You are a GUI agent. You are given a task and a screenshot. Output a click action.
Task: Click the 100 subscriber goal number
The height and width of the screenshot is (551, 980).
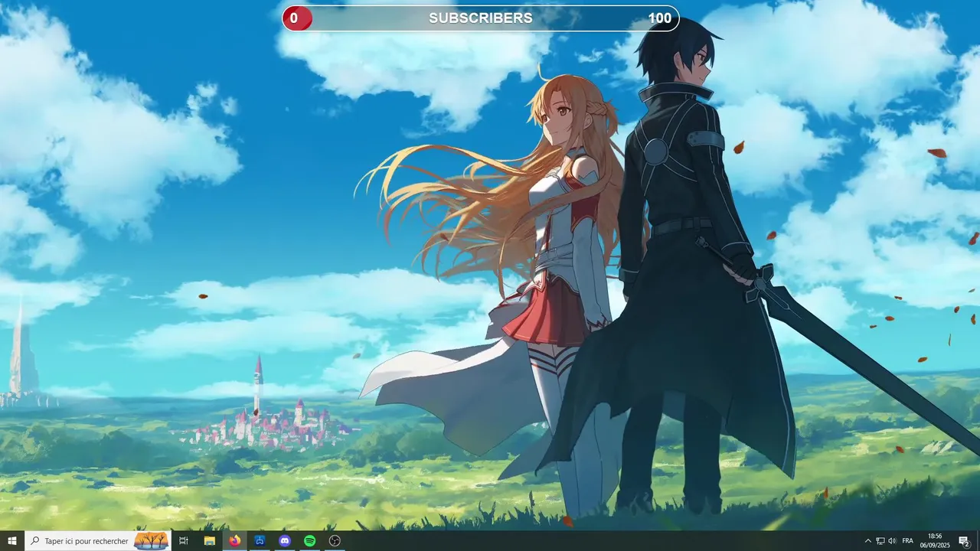click(659, 18)
